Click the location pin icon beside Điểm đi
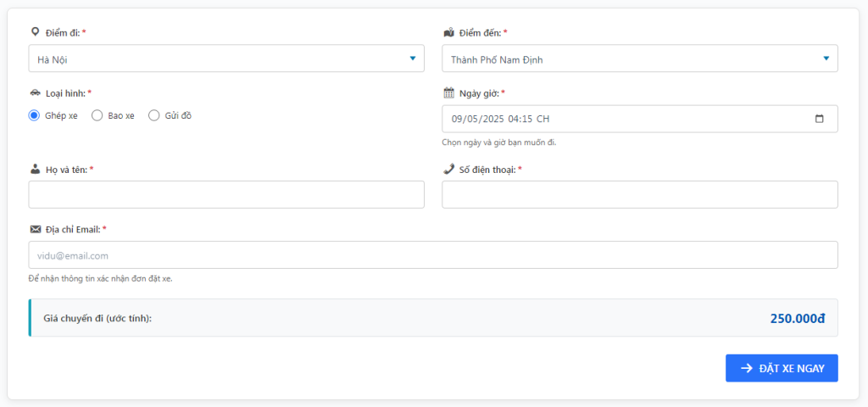Image resolution: width=868 pixels, height=407 pixels. [x=35, y=32]
